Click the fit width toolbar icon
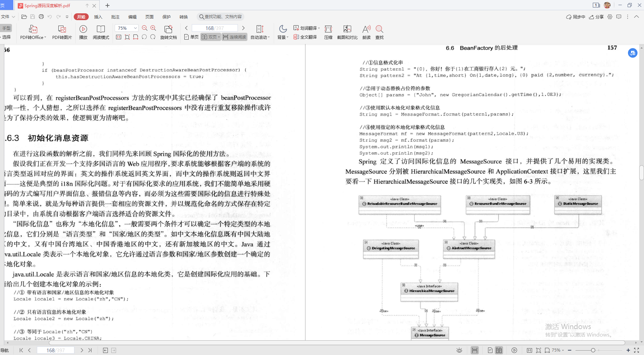 [136, 37]
